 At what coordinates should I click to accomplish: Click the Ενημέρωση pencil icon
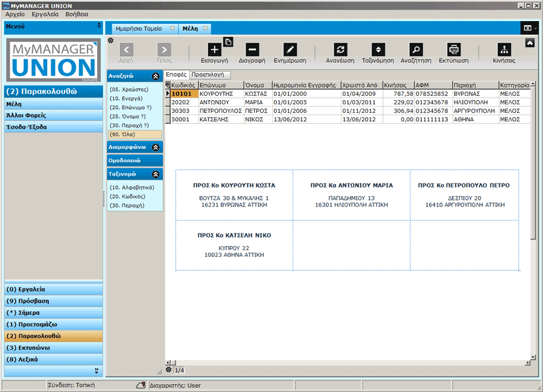coord(290,49)
